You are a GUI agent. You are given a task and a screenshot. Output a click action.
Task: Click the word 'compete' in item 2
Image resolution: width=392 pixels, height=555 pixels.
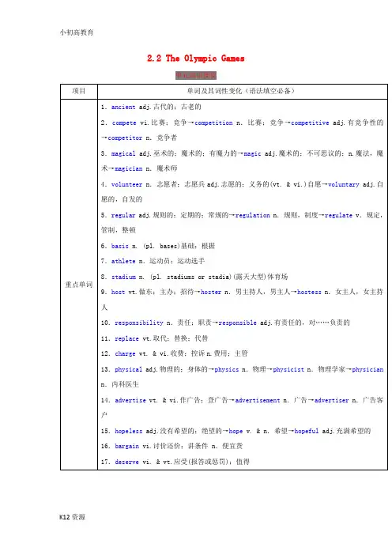[124, 123]
